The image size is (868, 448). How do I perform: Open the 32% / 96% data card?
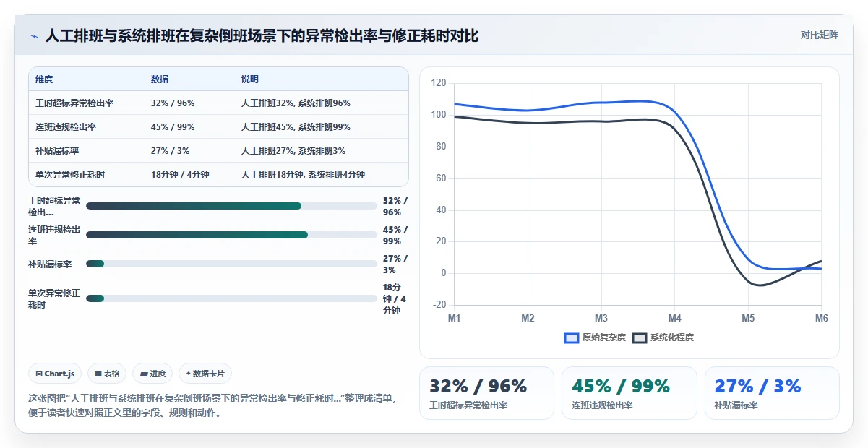(x=486, y=393)
